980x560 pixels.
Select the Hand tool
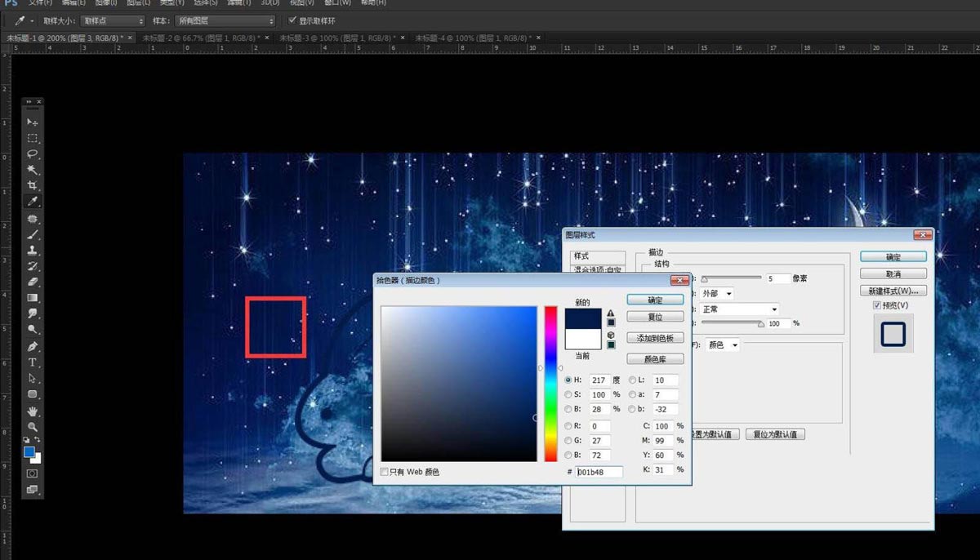pos(33,411)
